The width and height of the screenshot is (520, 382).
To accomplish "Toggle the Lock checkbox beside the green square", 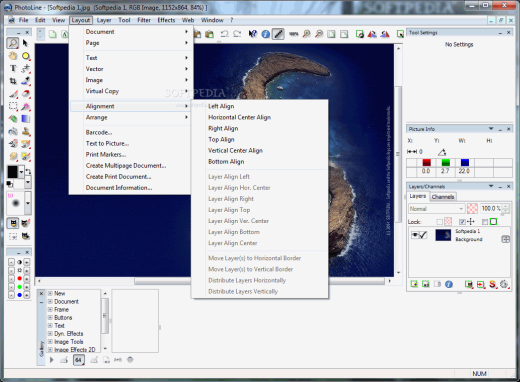I will [x=485, y=222].
